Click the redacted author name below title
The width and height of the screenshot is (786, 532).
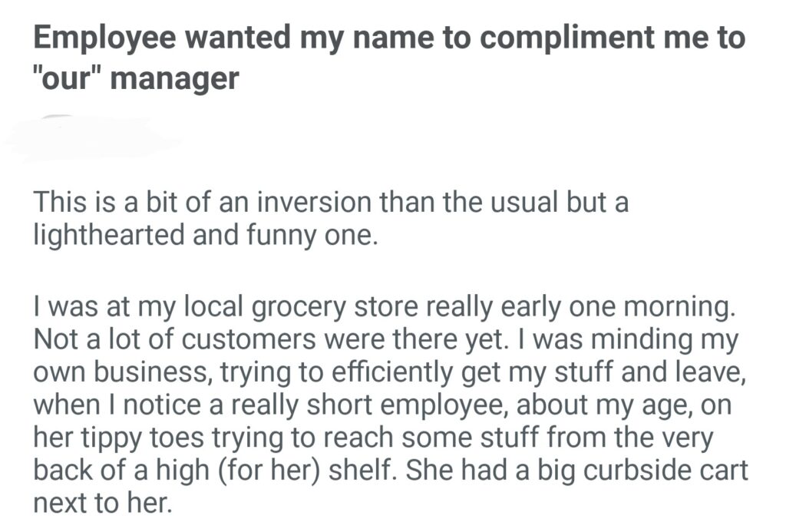click(92, 139)
